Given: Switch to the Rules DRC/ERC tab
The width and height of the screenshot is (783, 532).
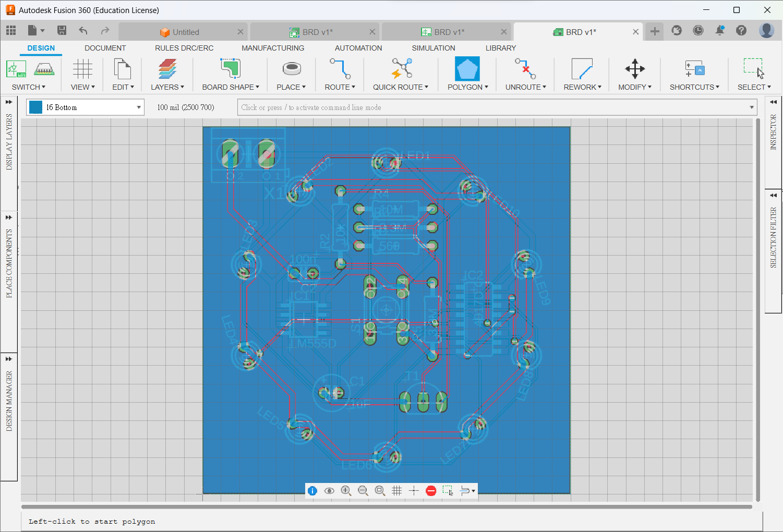Looking at the screenshot, I should (184, 48).
